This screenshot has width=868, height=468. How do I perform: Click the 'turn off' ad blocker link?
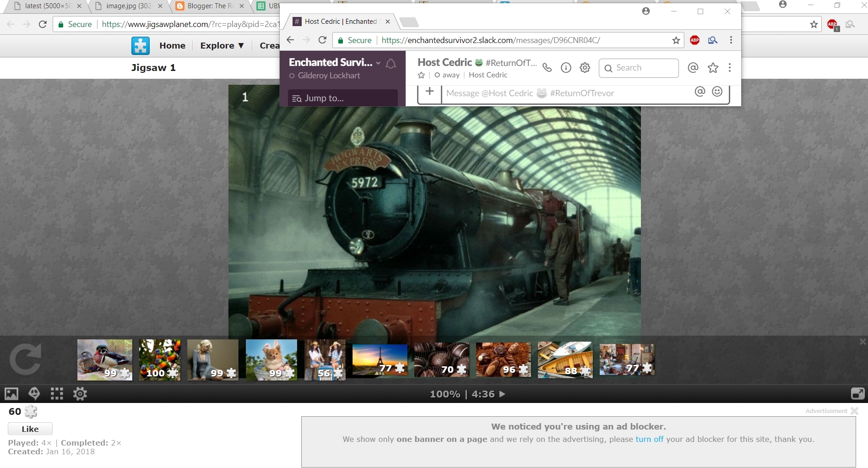pyautogui.click(x=649, y=439)
